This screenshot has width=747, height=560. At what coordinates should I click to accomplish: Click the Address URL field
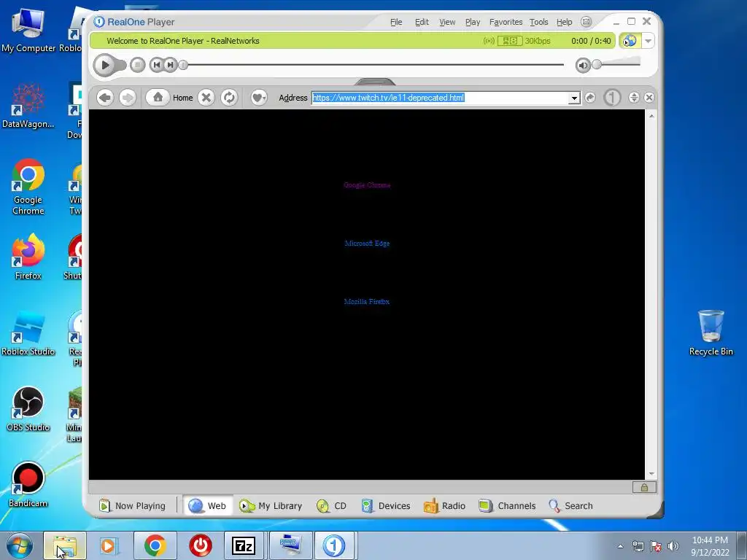(x=440, y=98)
